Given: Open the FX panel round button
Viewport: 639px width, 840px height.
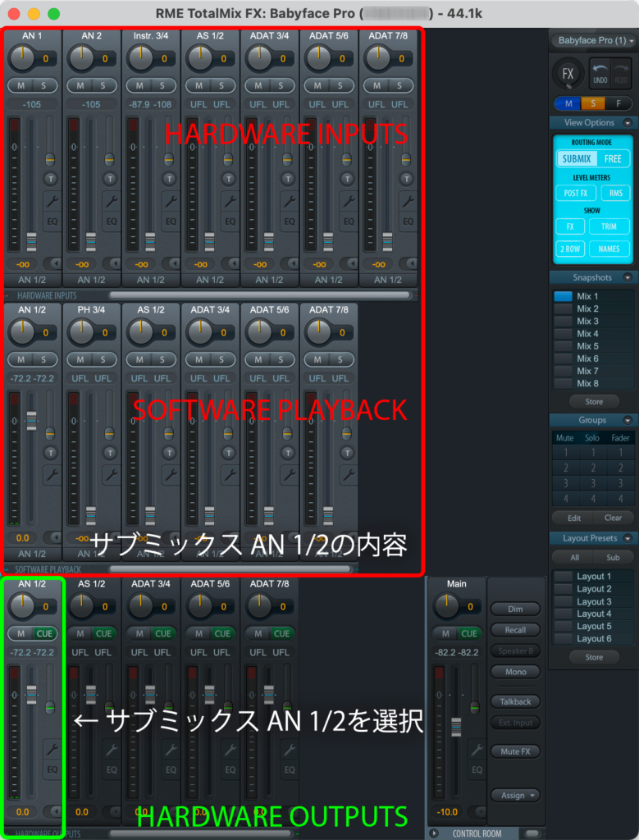Looking at the screenshot, I should pos(568,75).
